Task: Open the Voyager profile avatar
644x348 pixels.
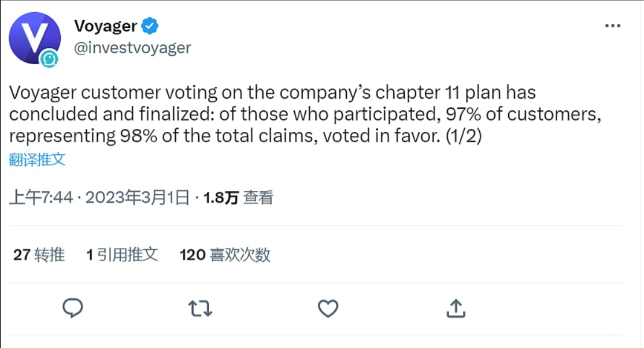Action: tap(34, 37)
